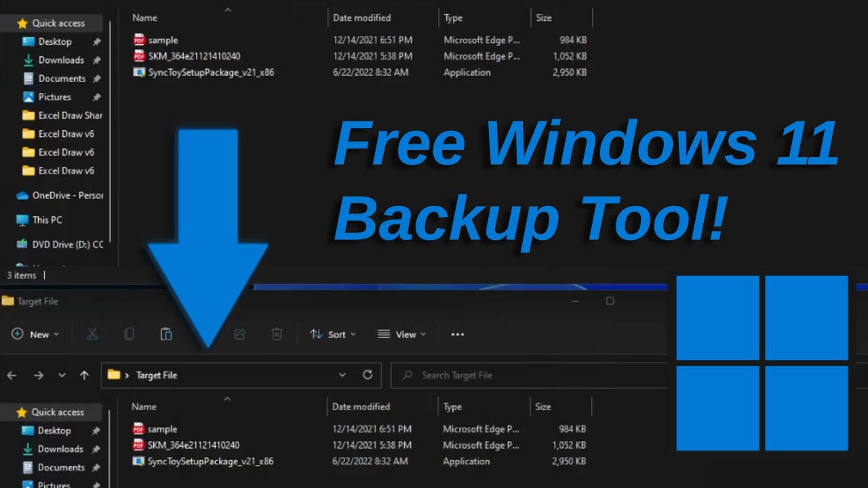This screenshot has height=488, width=868.
Task: Click the SKM_364e21121410240 PDF icon in Target File window
Action: tap(138, 445)
